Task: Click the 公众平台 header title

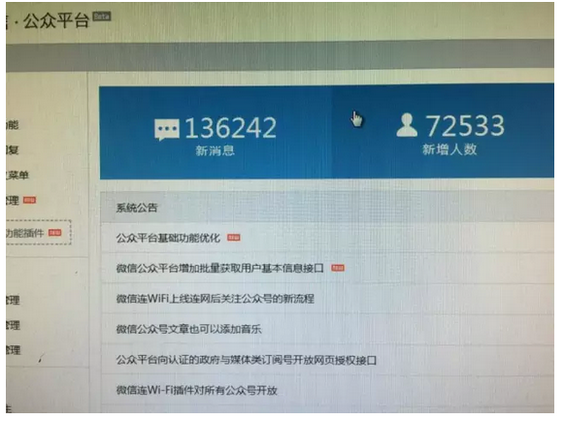Action: 56,21
